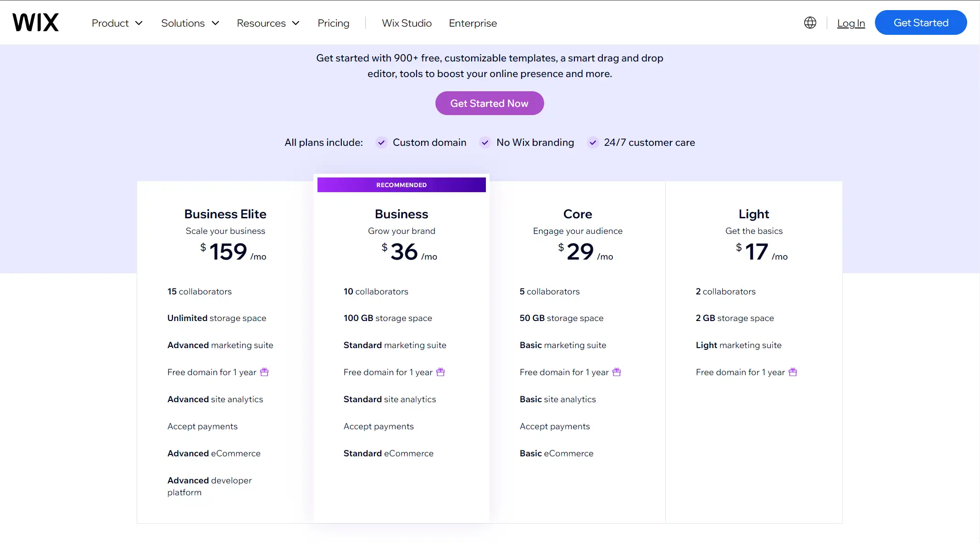This screenshot has width=980, height=543.
Task: Click the 24/7 customer care checkmark
Action: tap(593, 143)
